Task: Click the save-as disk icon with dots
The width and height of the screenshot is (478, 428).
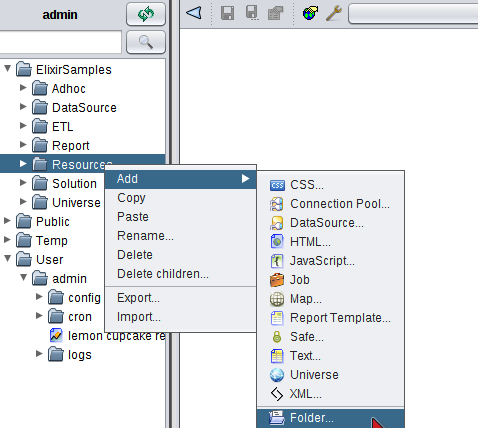Action: pos(252,13)
